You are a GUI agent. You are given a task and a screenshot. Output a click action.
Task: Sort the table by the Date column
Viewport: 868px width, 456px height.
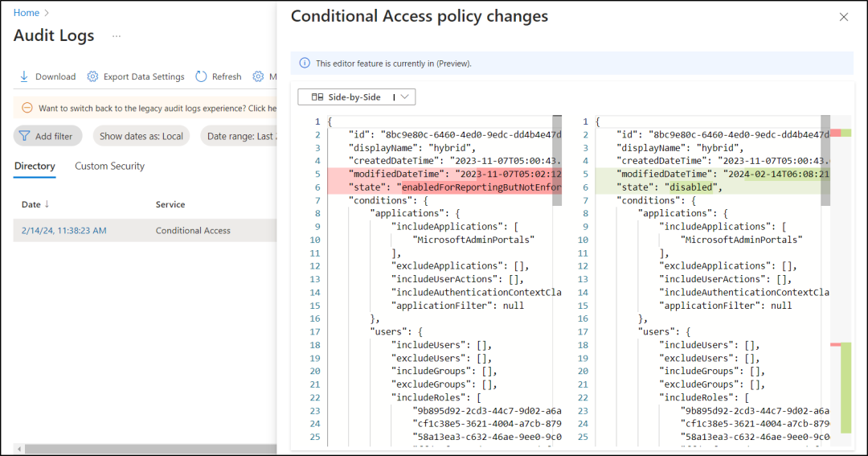coord(35,204)
